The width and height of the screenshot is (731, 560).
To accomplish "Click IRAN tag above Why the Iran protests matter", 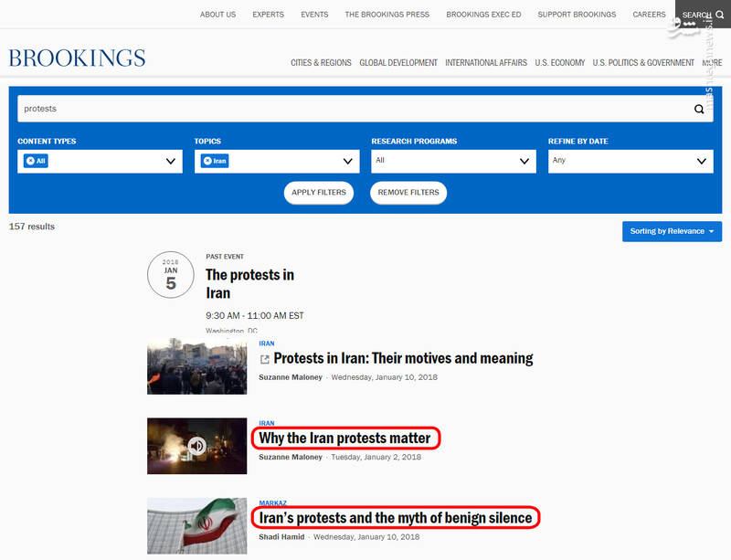I will click(x=267, y=423).
